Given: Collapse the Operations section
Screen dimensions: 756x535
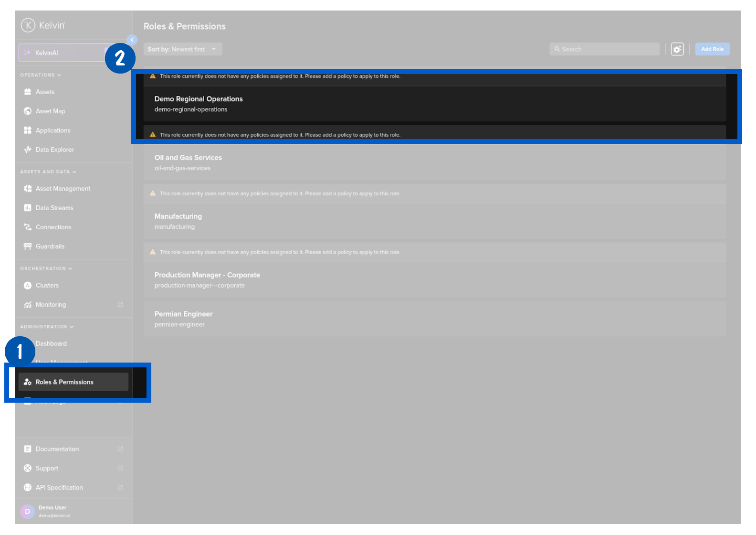Looking at the screenshot, I should 41,75.
